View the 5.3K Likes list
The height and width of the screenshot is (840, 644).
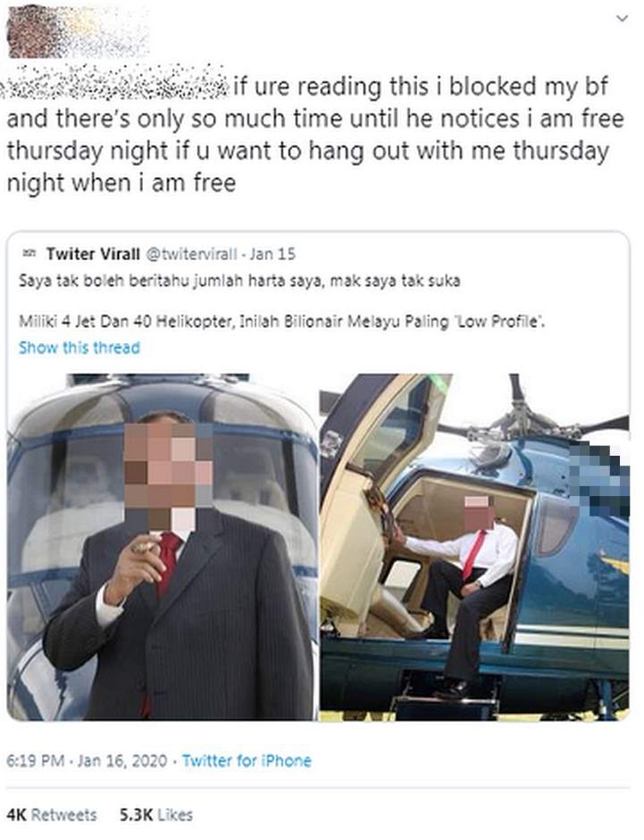click(x=156, y=815)
